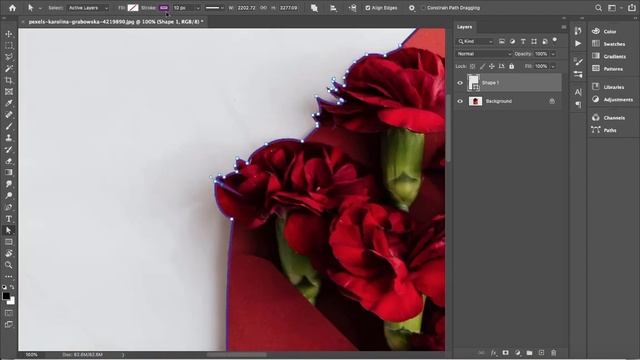The image size is (640, 360).
Task: Open the stroke width dropdown
Action: point(198,8)
